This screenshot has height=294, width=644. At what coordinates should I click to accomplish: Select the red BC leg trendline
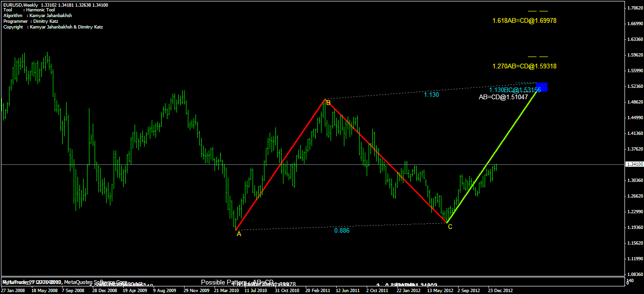[x=386, y=161]
